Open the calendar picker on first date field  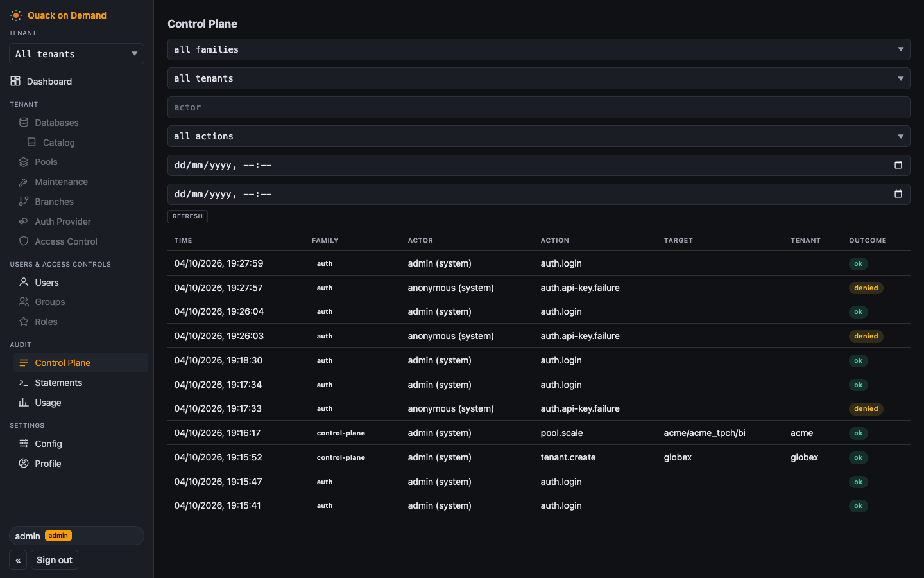[x=898, y=165]
